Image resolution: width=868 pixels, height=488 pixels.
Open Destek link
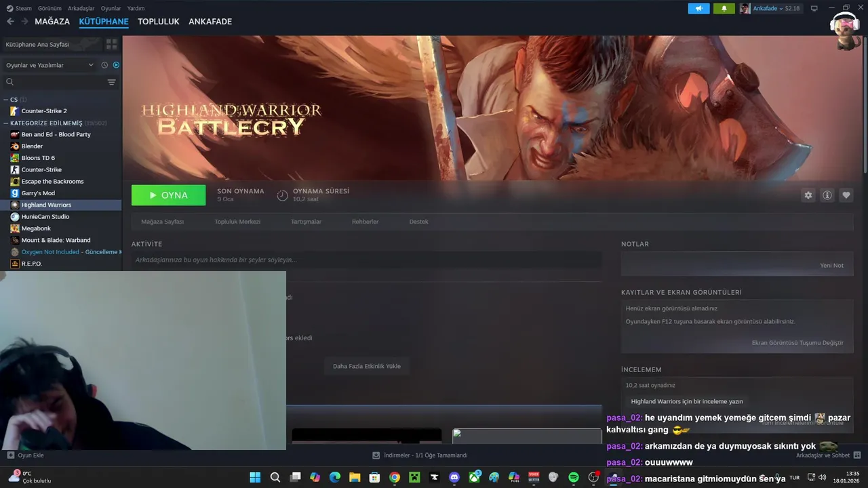click(x=418, y=222)
